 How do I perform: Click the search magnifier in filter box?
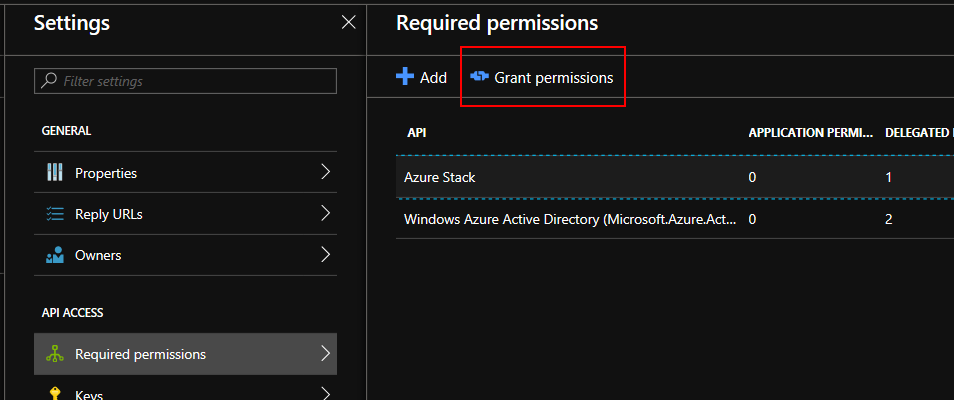(50, 81)
